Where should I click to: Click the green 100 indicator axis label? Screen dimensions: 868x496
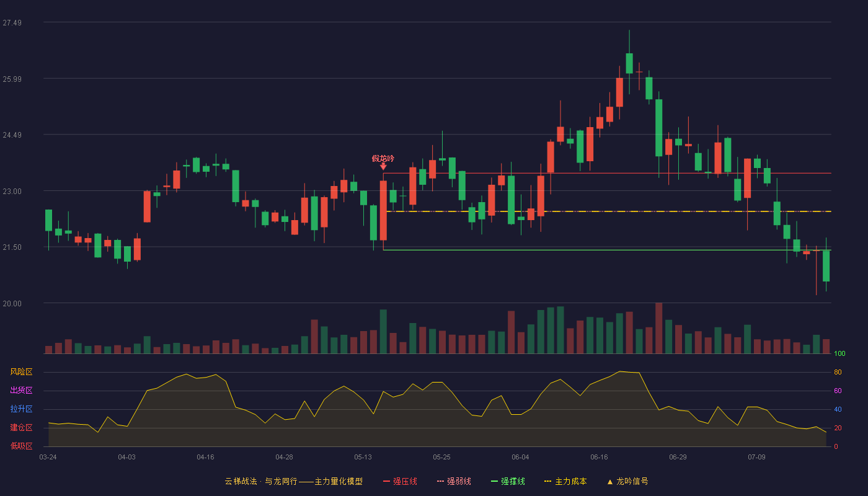tap(839, 354)
